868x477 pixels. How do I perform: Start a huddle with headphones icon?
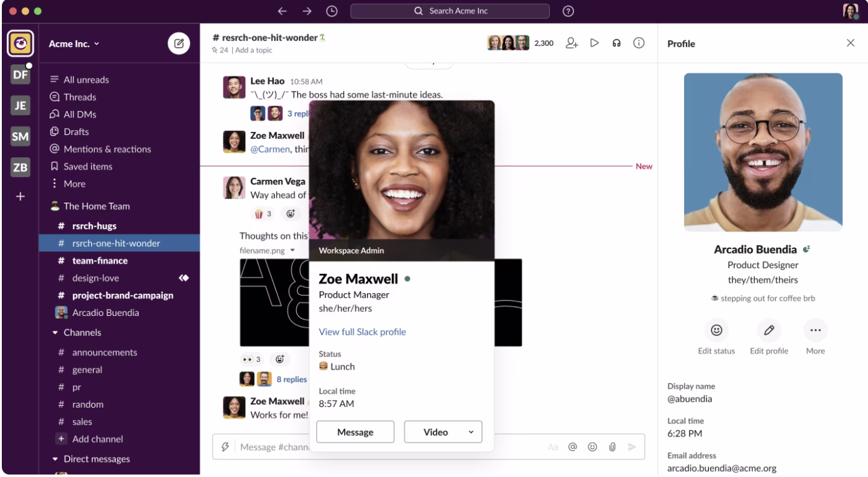[x=617, y=43]
